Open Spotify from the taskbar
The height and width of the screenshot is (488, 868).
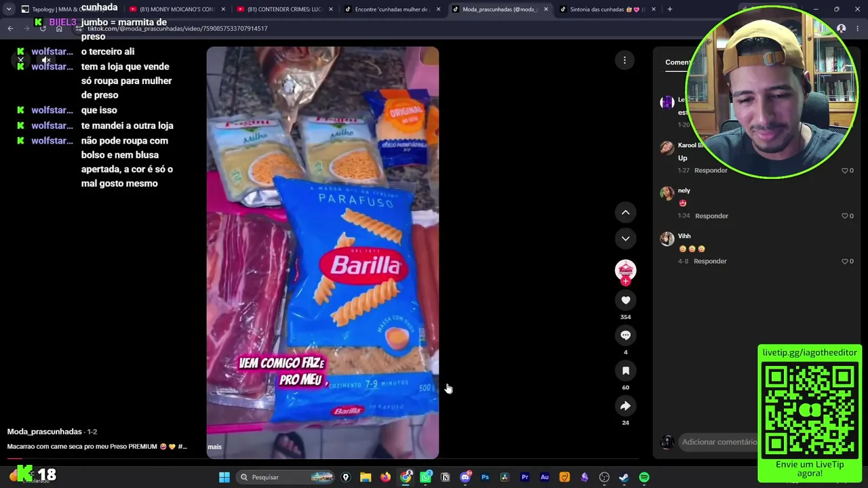coord(644,477)
